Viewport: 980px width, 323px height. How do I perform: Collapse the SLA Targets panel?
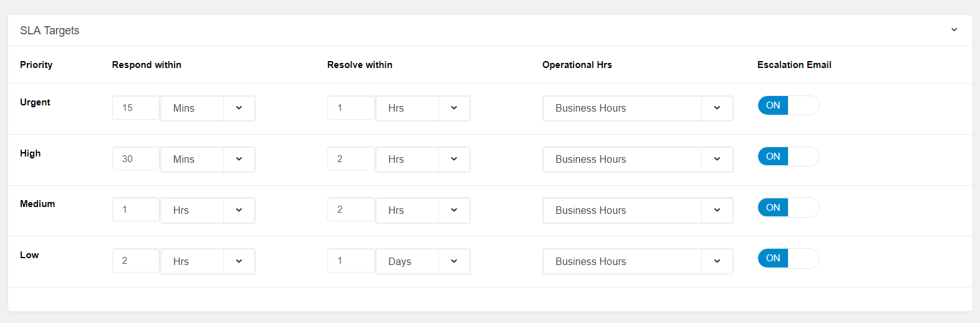954,30
